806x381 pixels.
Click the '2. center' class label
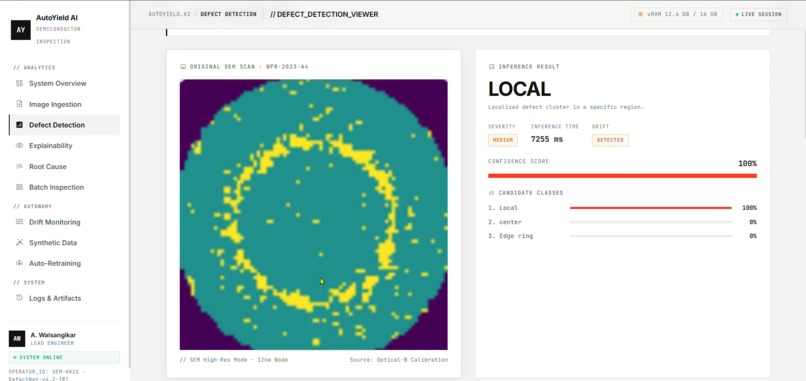[505, 222]
